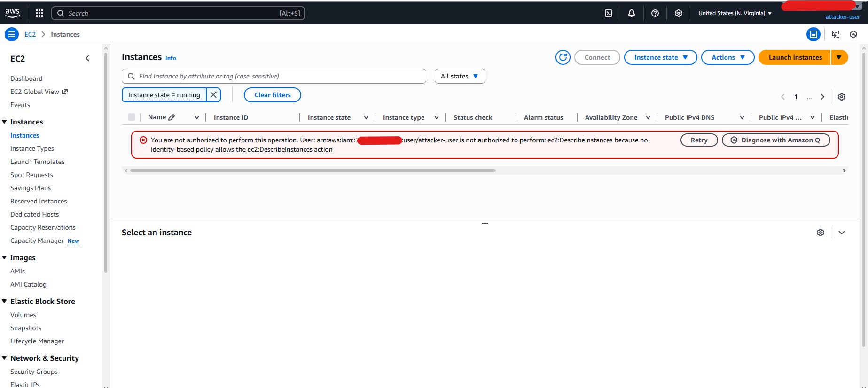Viewport: 868px width, 388px height.
Task: Open the help question mark icon
Action: (655, 13)
